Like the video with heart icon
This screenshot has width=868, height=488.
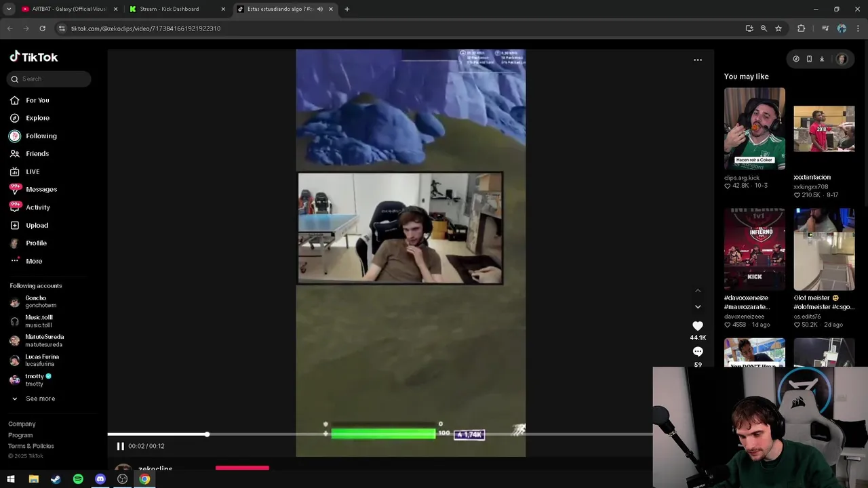click(x=698, y=326)
